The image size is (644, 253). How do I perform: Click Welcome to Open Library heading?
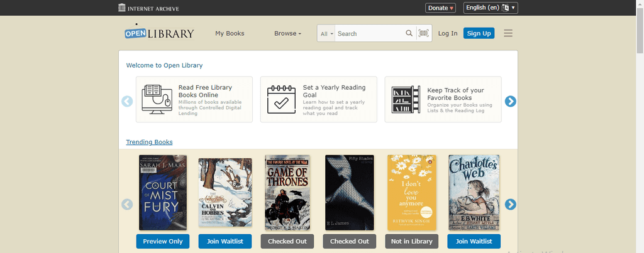point(164,65)
